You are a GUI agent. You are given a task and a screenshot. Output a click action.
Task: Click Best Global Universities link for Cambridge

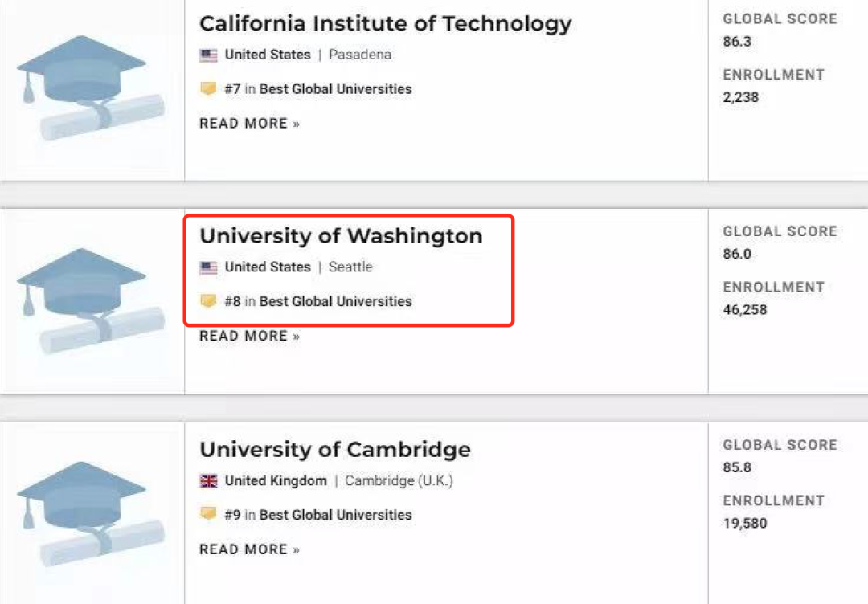point(335,515)
